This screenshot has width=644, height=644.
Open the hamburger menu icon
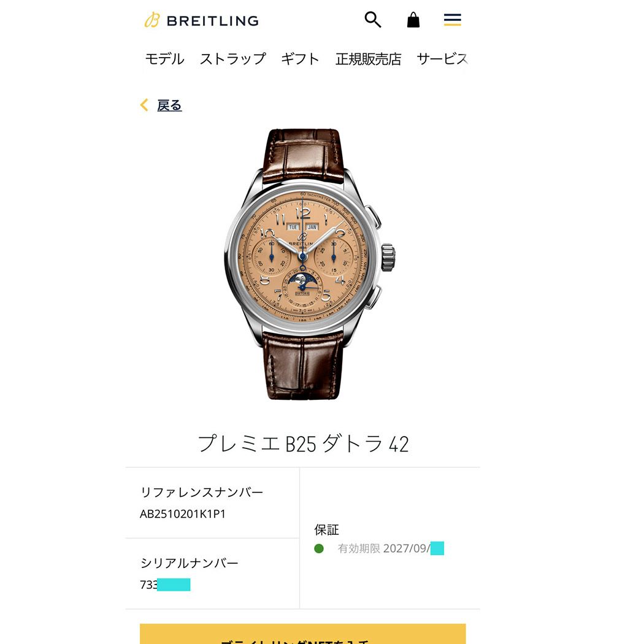pyautogui.click(x=452, y=20)
